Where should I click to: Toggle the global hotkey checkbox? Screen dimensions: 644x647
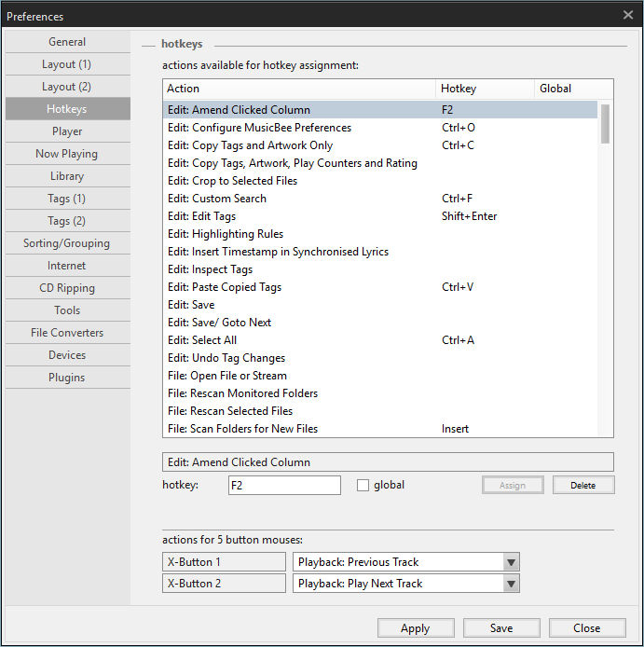pos(363,485)
